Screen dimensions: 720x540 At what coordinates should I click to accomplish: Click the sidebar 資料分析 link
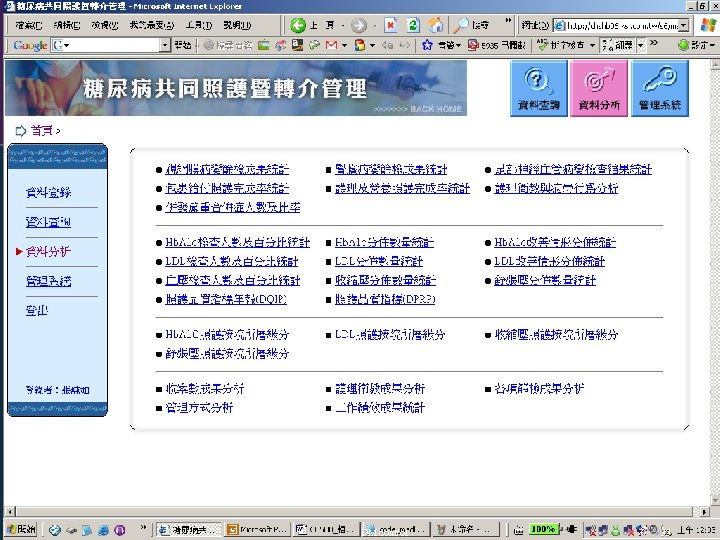(x=48, y=252)
